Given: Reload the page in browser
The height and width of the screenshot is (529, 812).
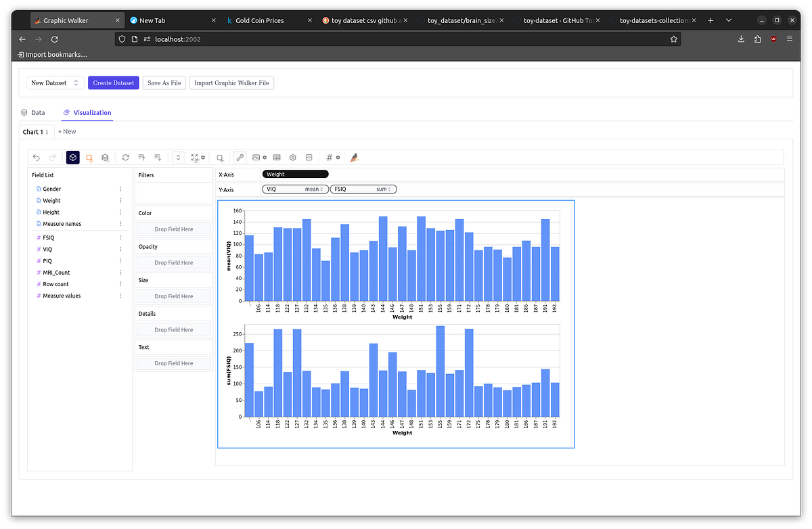Looking at the screenshot, I should (x=55, y=39).
